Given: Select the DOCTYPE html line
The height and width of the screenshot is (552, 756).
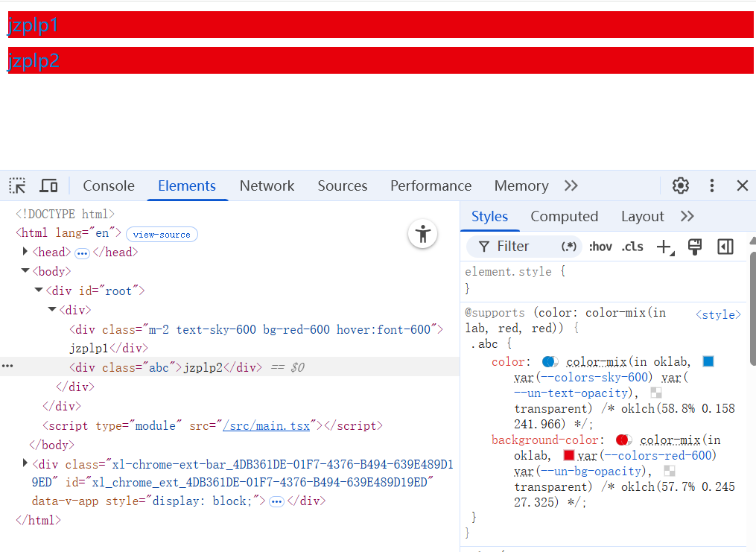Looking at the screenshot, I should coord(65,214).
